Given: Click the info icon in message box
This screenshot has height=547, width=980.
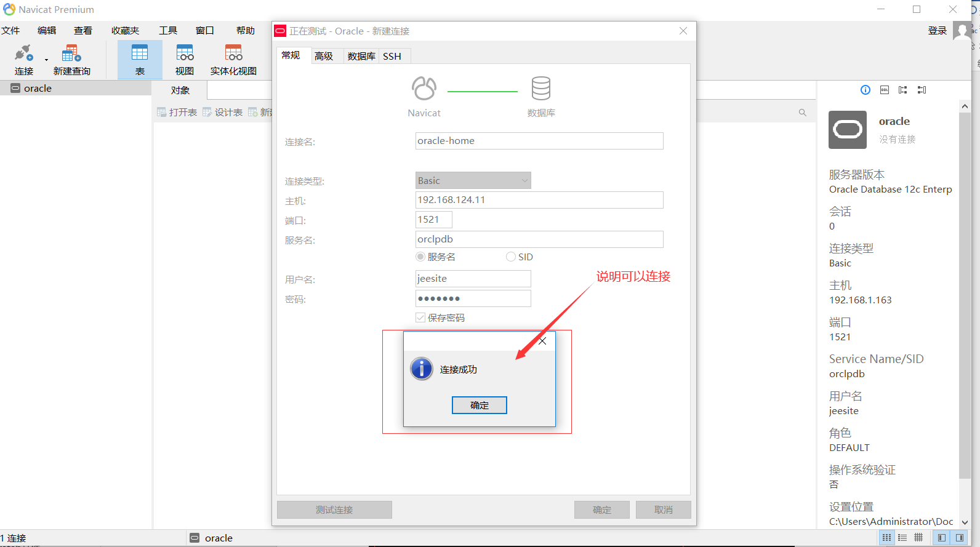Looking at the screenshot, I should [x=422, y=369].
